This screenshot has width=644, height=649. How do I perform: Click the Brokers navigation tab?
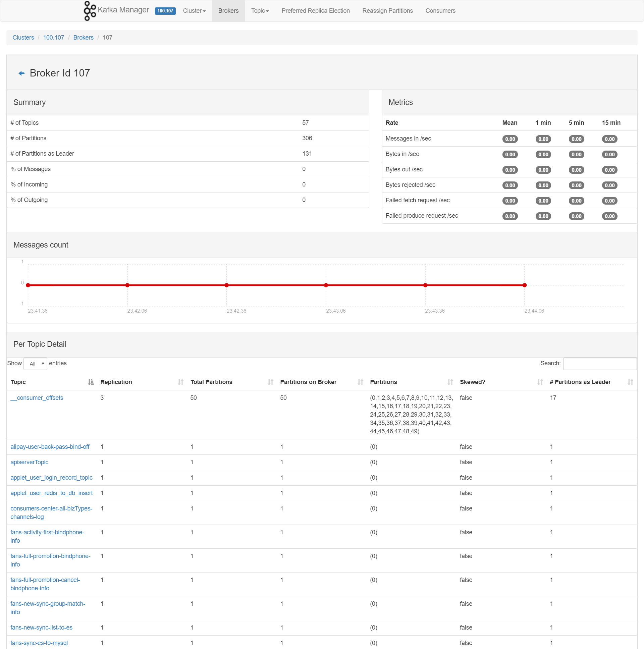click(228, 11)
